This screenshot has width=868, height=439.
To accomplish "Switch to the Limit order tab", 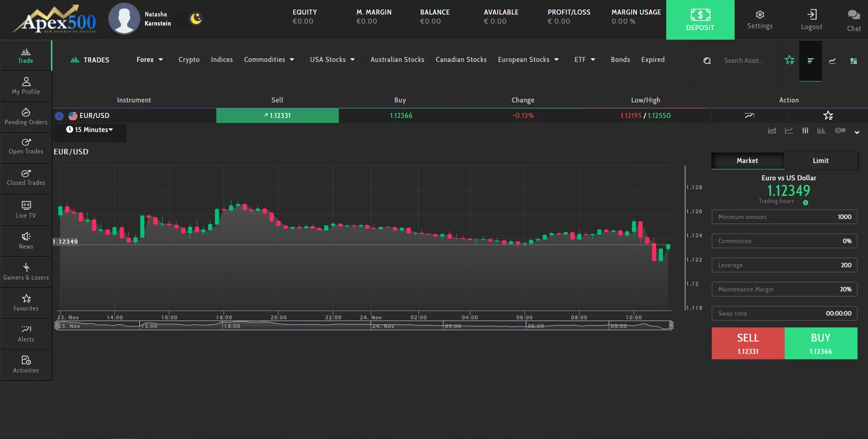I will [820, 161].
